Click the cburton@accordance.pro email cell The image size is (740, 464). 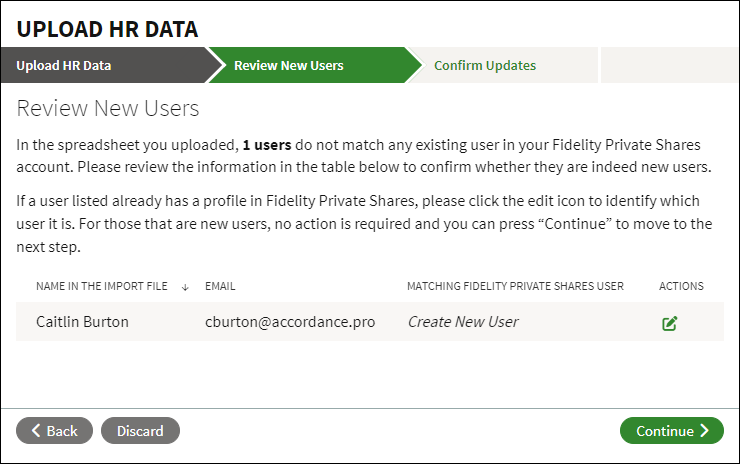click(290, 322)
